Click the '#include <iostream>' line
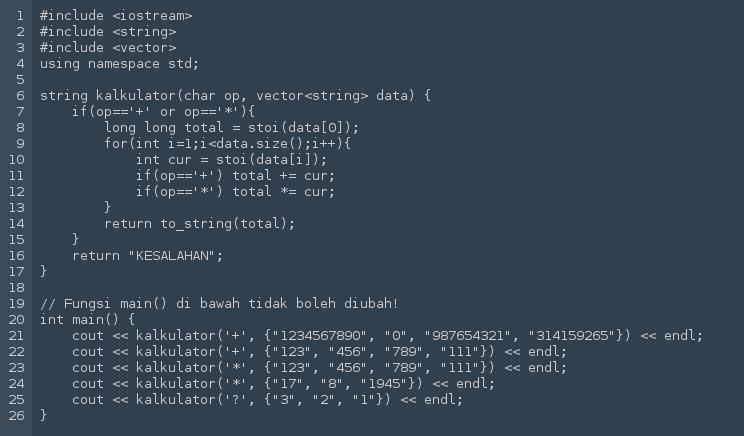744x436 pixels. tap(116, 16)
